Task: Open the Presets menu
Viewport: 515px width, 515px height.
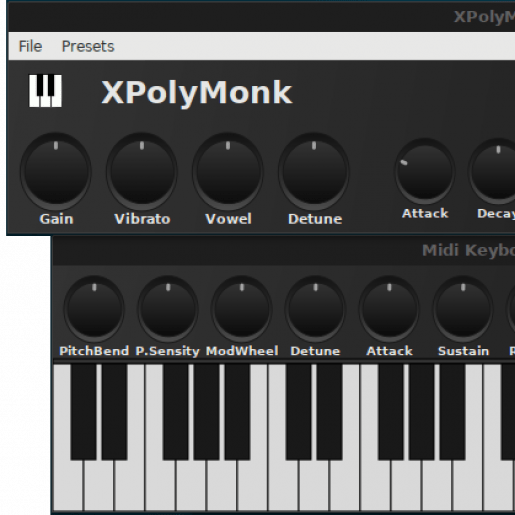Action: (88, 46)
